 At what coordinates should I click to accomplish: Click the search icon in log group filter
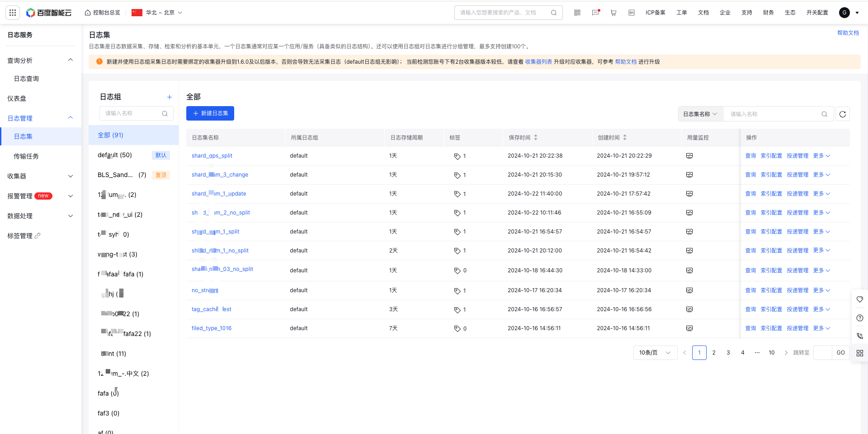[165, 113]
